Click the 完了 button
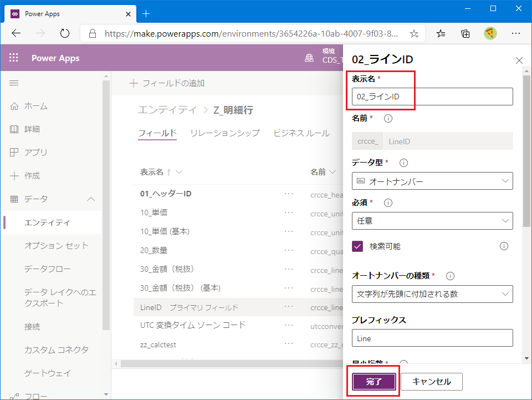The height and width of the screenshot is (400, 532). pos(374,381)
